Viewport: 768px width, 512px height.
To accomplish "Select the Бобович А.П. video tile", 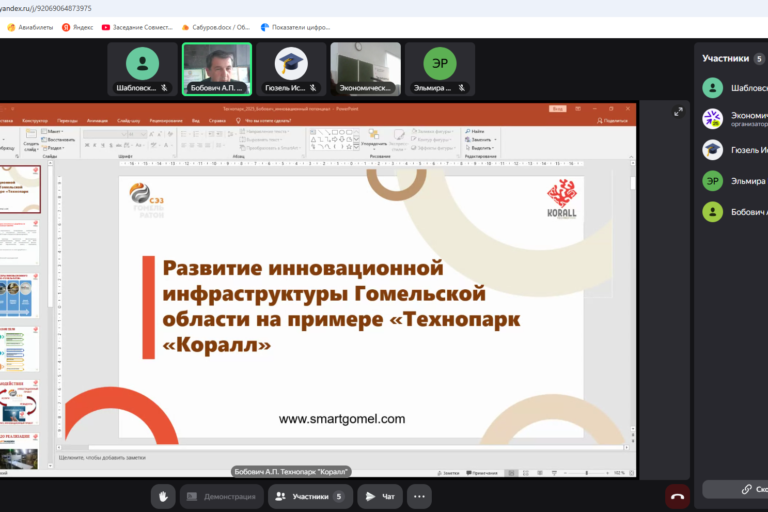I will (x=216, y=68).
